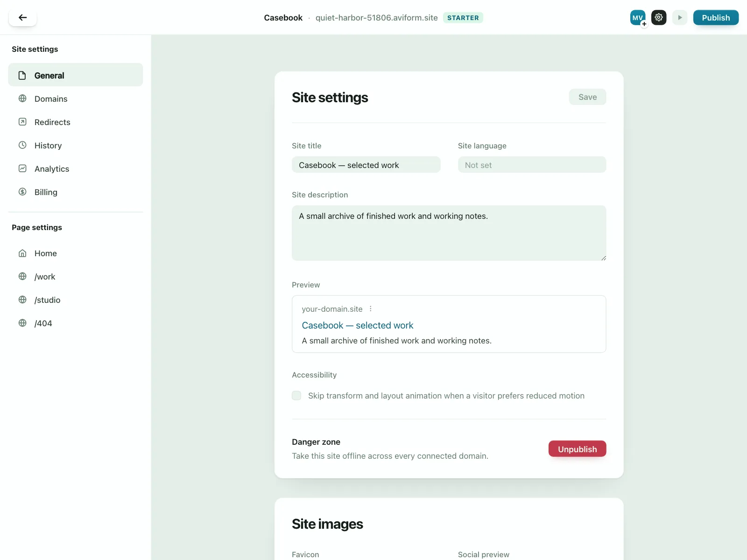The height and width of the screenshot is (560, 747).
Task: Click the Redirects arrow icon
Action: coord(22,122)
